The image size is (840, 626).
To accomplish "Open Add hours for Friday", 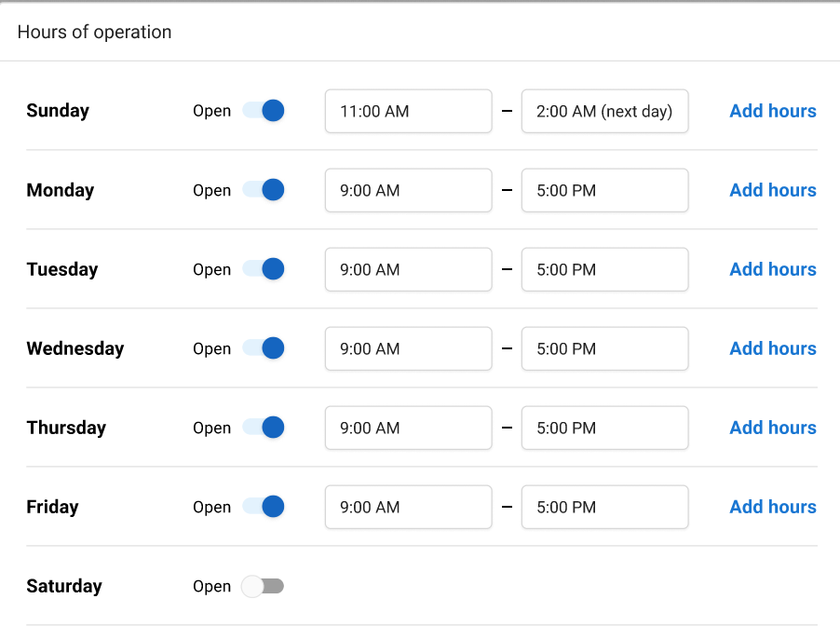I will (772, 507).
